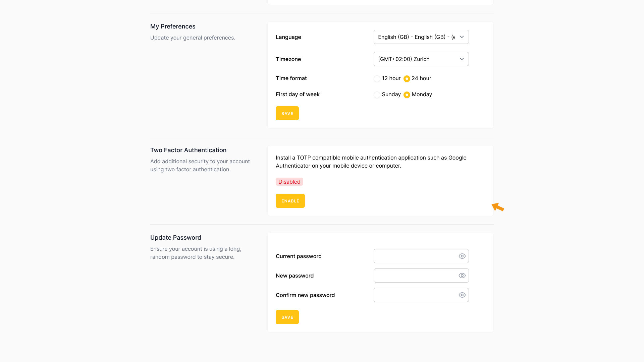Screen dimensions: 644x362
Task: Click the Two Factor Authentication heading
Action: click(188, 150)
